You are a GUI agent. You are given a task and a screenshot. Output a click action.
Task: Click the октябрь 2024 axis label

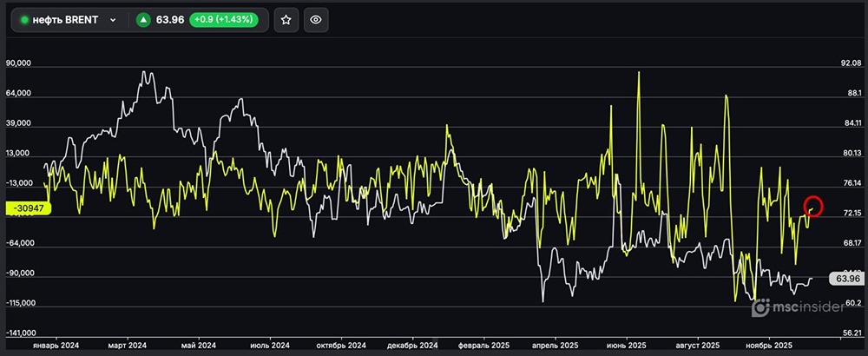point(343,344)
